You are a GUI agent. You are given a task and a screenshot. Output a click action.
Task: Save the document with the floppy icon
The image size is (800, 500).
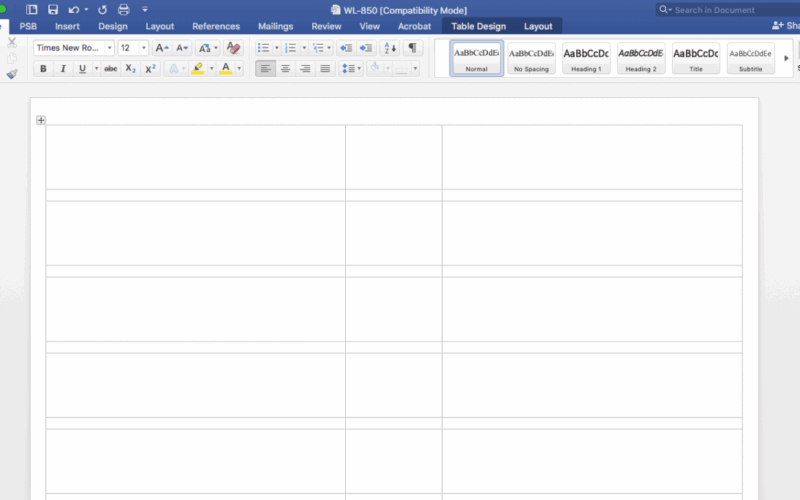(53, 10)
